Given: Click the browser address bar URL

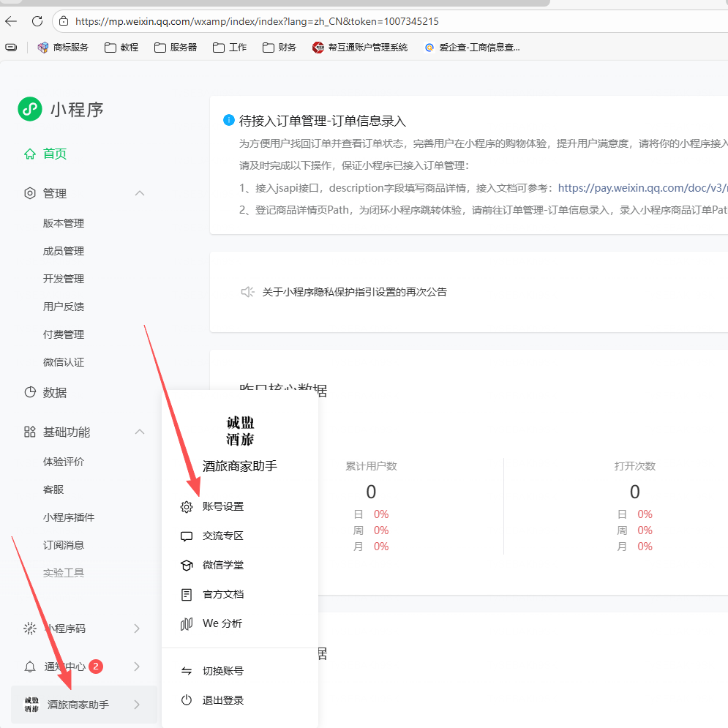Looking at the screenshot, I should click(256, 21).
